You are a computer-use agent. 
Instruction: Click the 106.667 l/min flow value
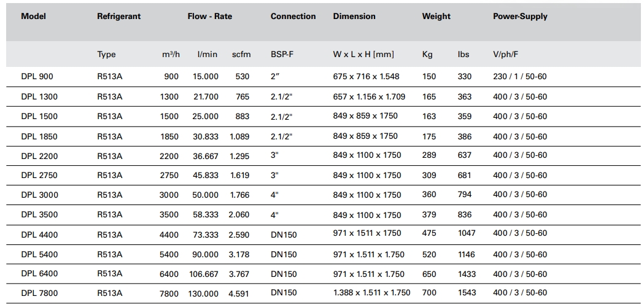pos(203,274)
